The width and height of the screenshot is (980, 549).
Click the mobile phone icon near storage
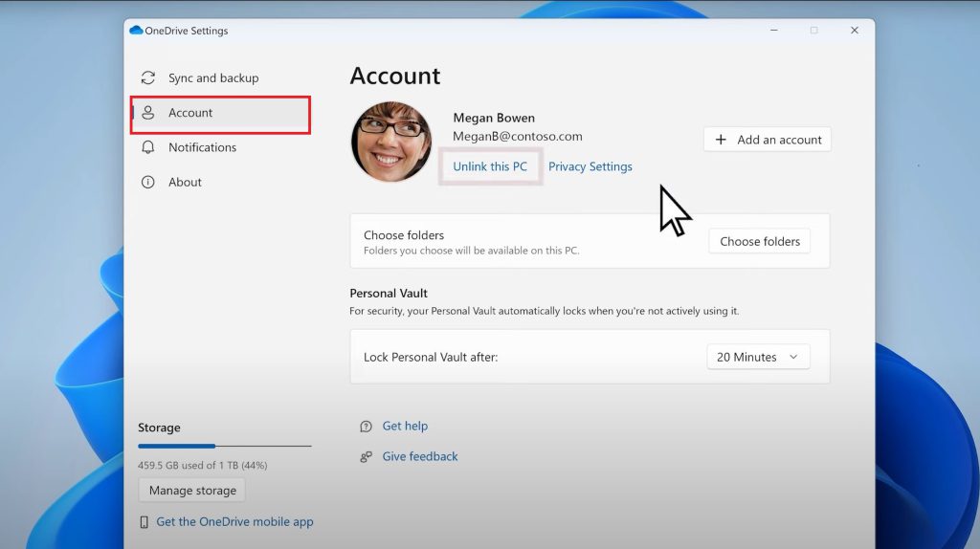(145, 522)
